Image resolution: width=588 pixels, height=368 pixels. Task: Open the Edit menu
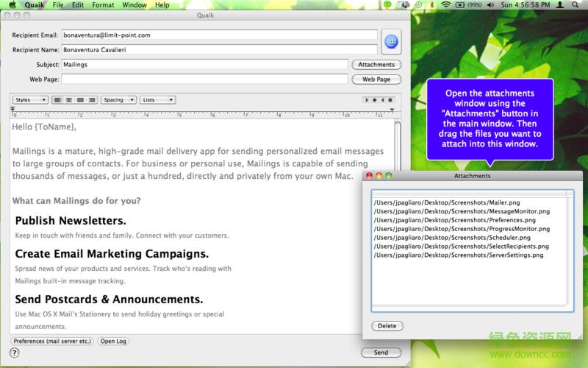coord(77,4)
